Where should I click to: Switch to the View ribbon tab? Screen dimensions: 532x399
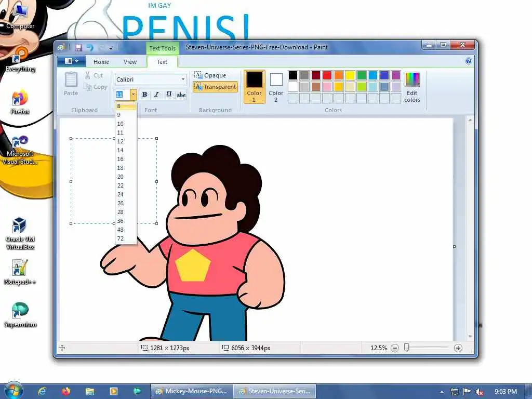coord(130,62)
